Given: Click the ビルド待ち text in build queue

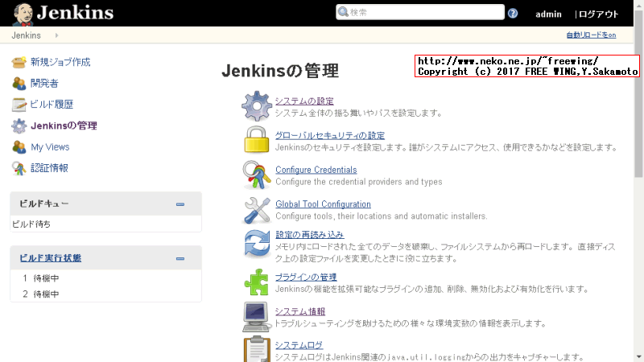Looking at the screenshot, I should [x=31, y=224].
